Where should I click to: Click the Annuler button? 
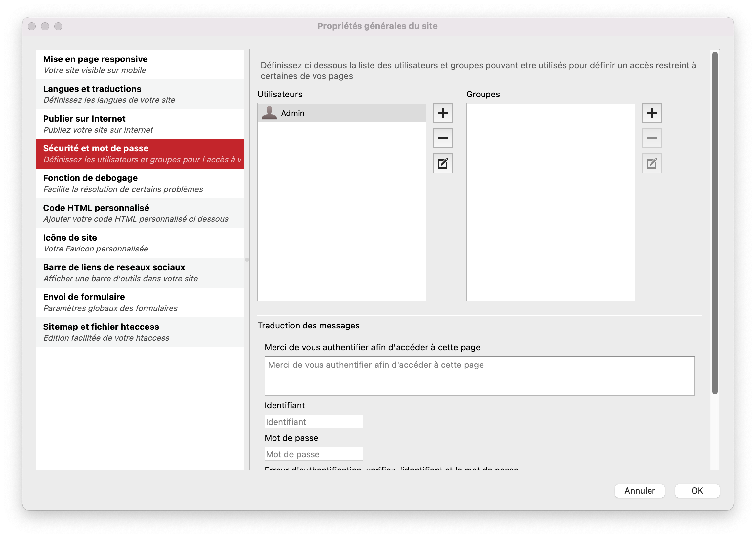pos(639,491)
